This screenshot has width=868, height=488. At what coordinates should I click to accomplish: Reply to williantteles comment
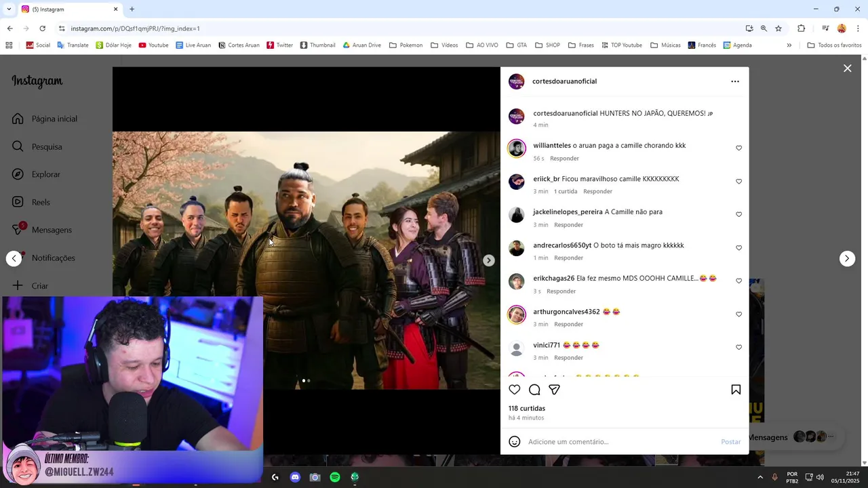tap(564, 159)
